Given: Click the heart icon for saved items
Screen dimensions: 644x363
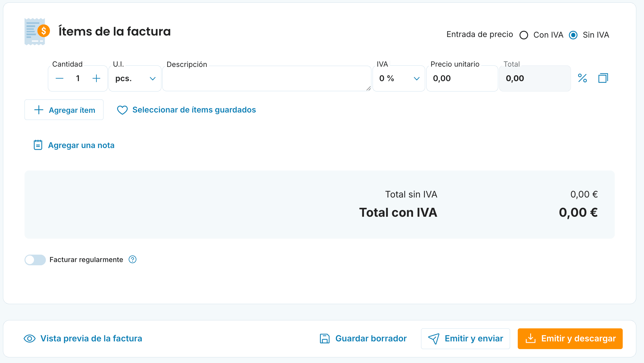Looking at the screenshot, I should pos(122,110).
